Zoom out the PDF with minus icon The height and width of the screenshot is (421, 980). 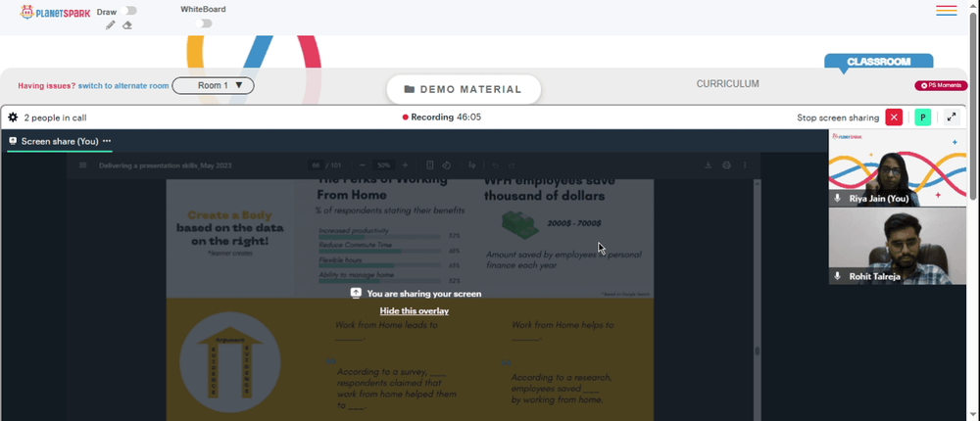363,164
